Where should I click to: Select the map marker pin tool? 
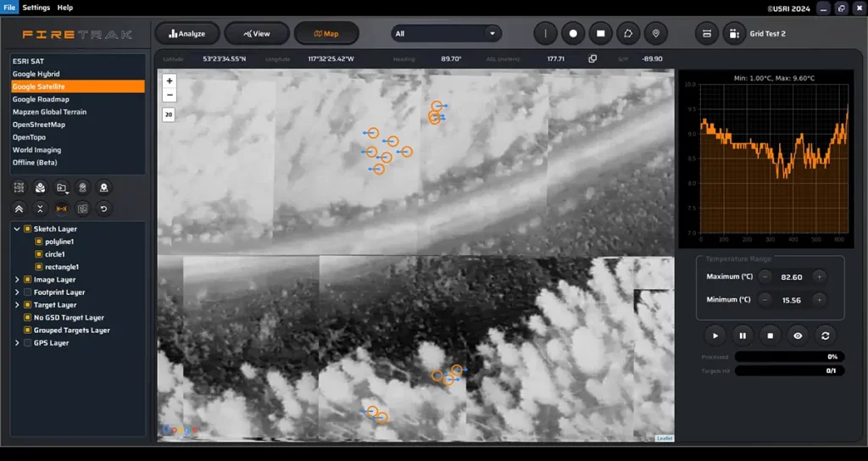click(x=654, y=33)
